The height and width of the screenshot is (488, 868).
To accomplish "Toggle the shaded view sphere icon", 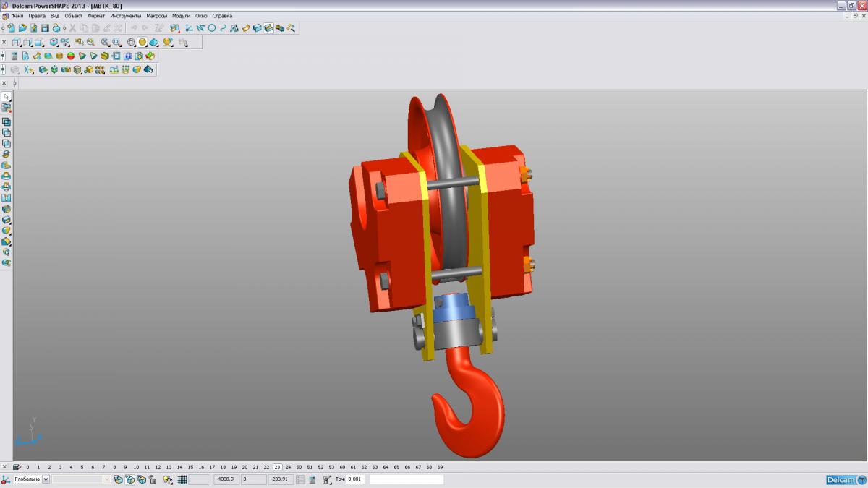I will [142, 42].
